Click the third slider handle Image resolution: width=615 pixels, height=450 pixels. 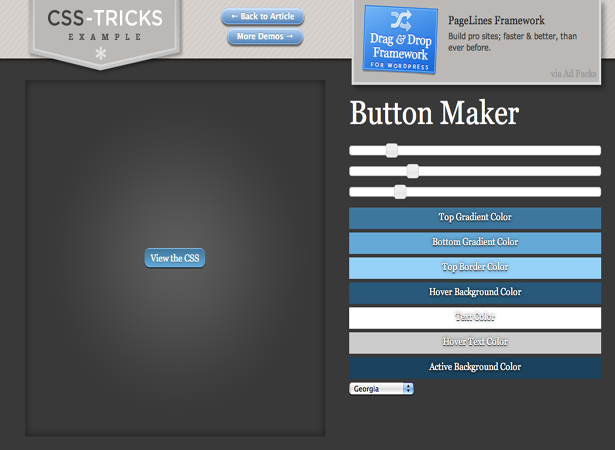click(400, 192)
